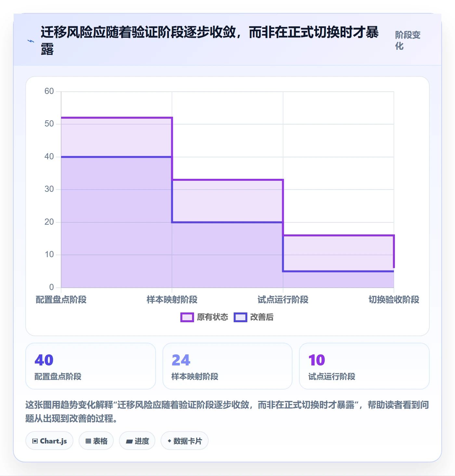
Task: Select the 数据卡片 tag
Action: click(x=185, y=441)
